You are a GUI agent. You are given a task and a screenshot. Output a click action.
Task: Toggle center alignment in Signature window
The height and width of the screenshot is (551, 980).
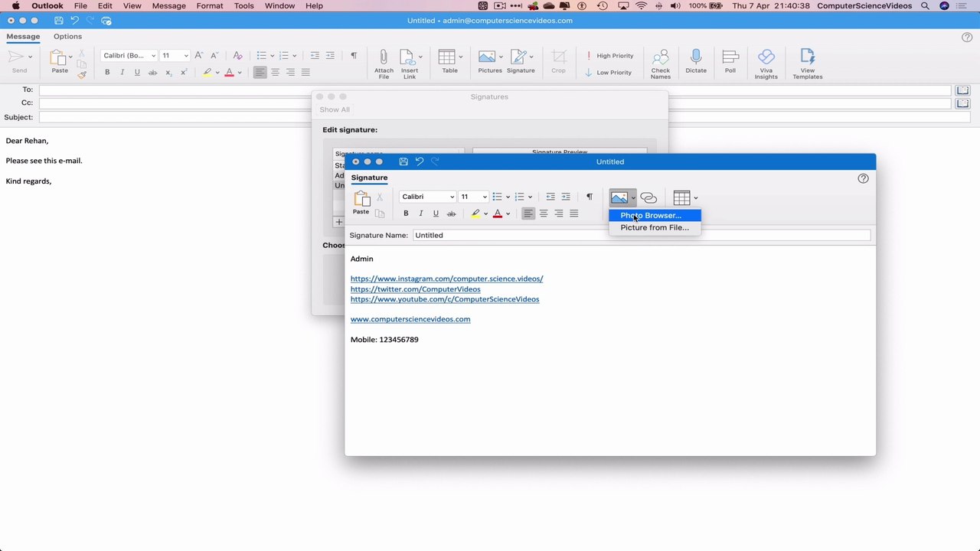(x=544, y=214)
